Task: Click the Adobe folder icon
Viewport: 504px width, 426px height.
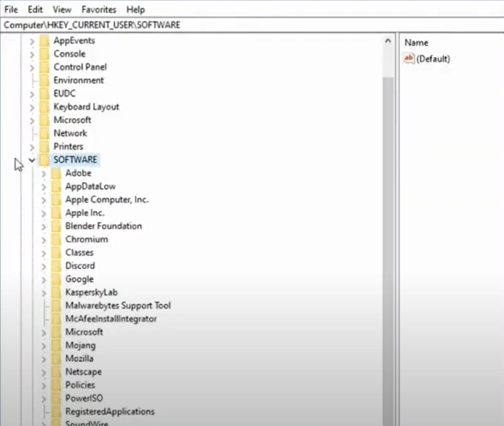Action: tap(56, 173)
